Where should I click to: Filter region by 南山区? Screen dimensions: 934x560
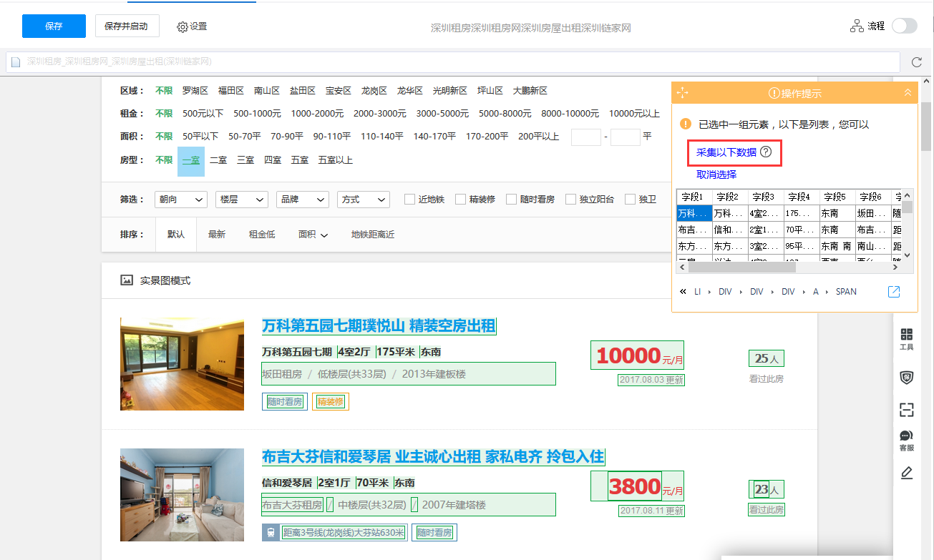point(267,91)
